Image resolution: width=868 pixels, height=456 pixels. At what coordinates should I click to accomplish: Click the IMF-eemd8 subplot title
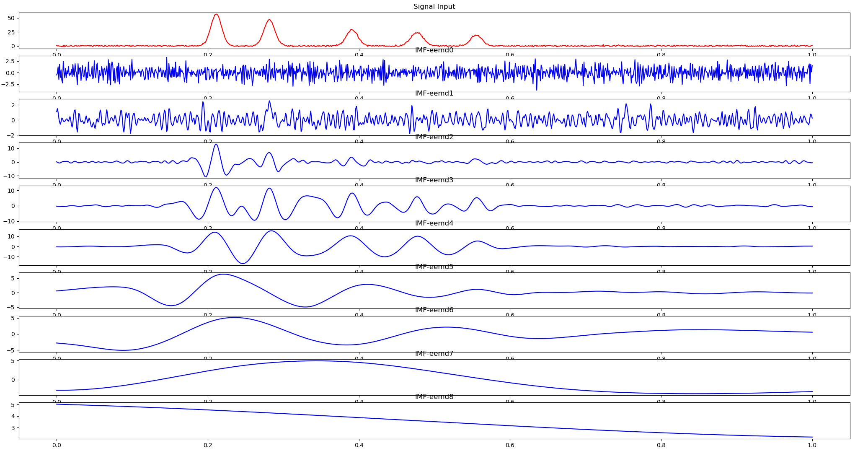(x=434, y=397)
